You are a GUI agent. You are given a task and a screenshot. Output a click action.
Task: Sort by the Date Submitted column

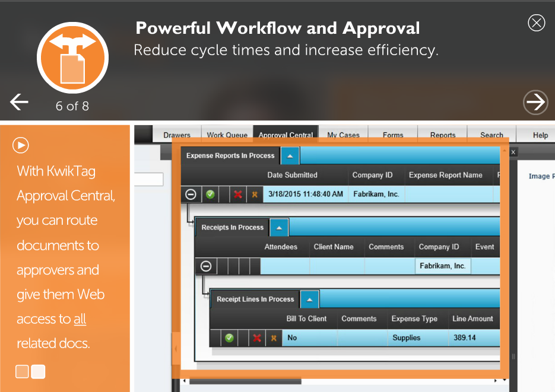pyautogui.click(x=293, y=175)
